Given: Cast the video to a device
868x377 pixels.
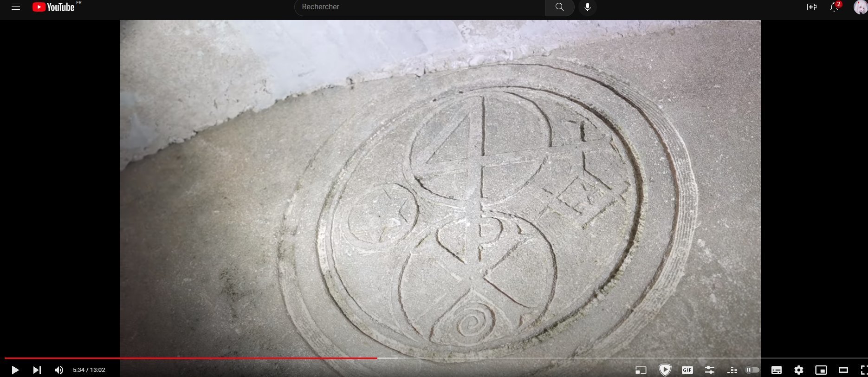Looking at the screenshot, I should (641, 370).
